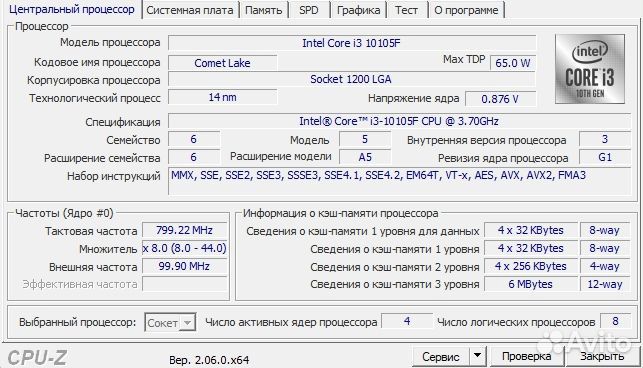Expand the Сервис dropdown arrow
The height and width of the screenshot is (368, 643).
click(477, 356)
